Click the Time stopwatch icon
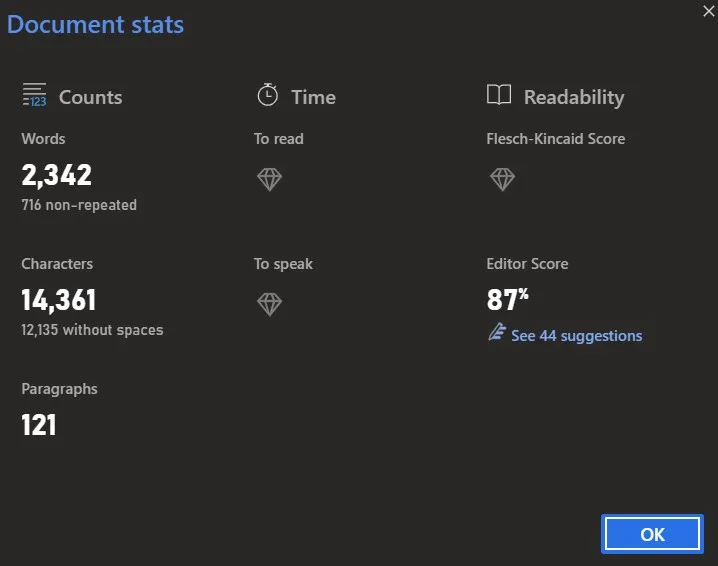The width and height of the screenshot is (718, 566). point(267,96)
